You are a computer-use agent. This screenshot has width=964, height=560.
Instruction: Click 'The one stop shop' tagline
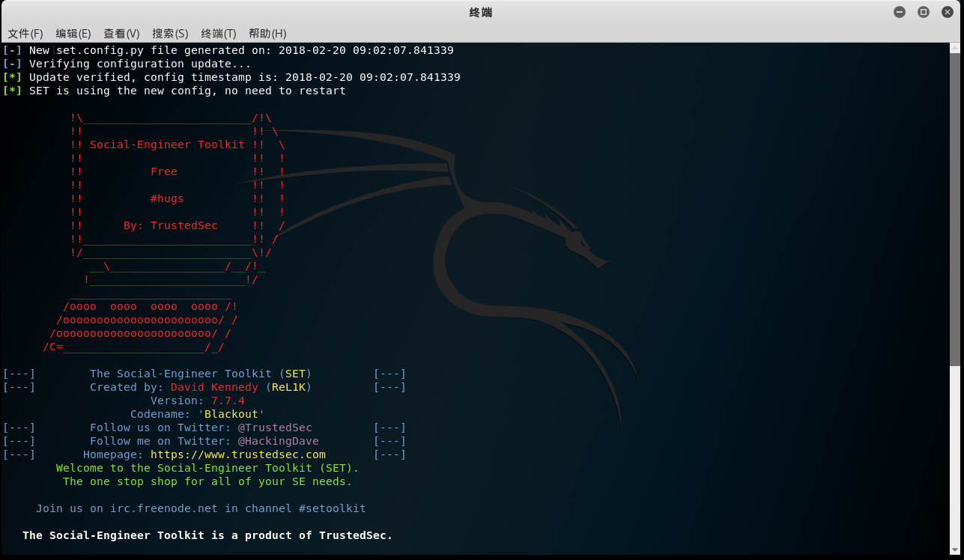(x=207, y=481)
